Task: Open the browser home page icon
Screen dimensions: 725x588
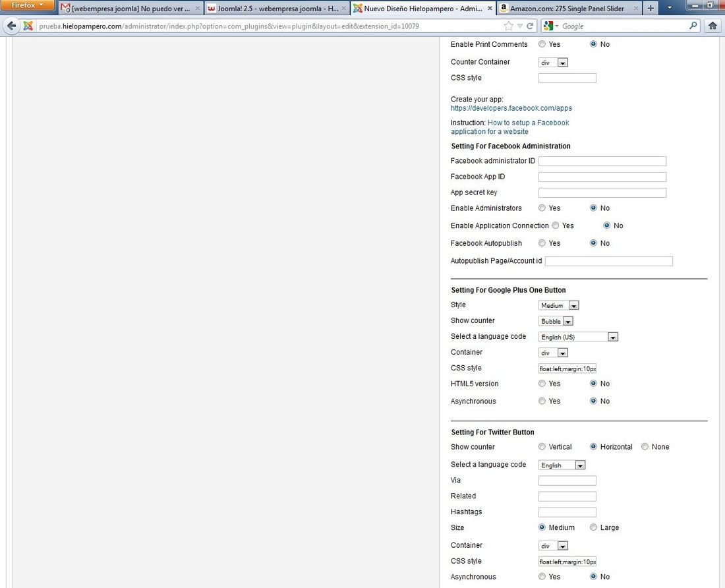Action: [x=713, y=26]
